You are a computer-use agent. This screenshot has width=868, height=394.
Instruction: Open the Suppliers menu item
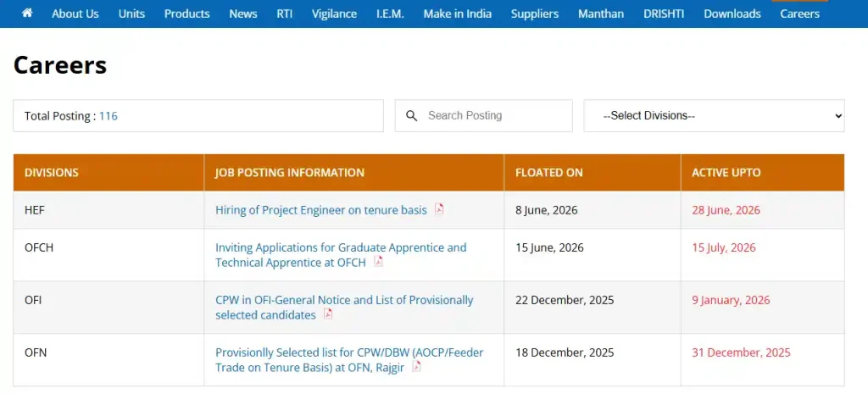[535, 14]
